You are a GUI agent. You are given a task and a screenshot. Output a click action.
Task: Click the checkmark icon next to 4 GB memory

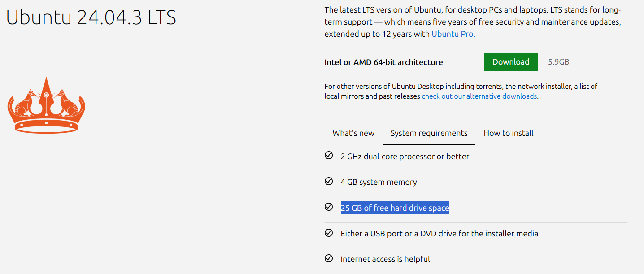click(x=329, y=181)
